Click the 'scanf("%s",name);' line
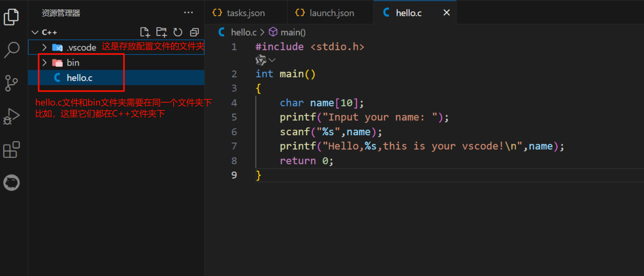The width and height of the screenshot is (644, 276). point(331,132)
